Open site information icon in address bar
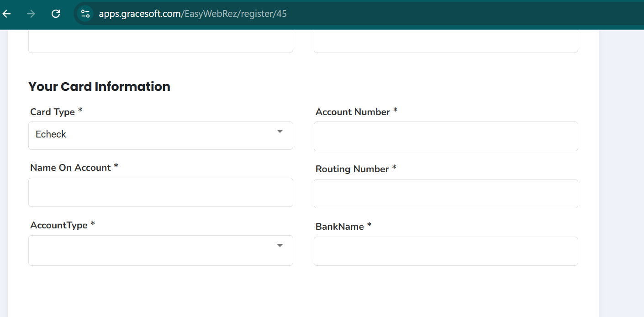This screenshot has width=644, height=317. pos(85,14)
